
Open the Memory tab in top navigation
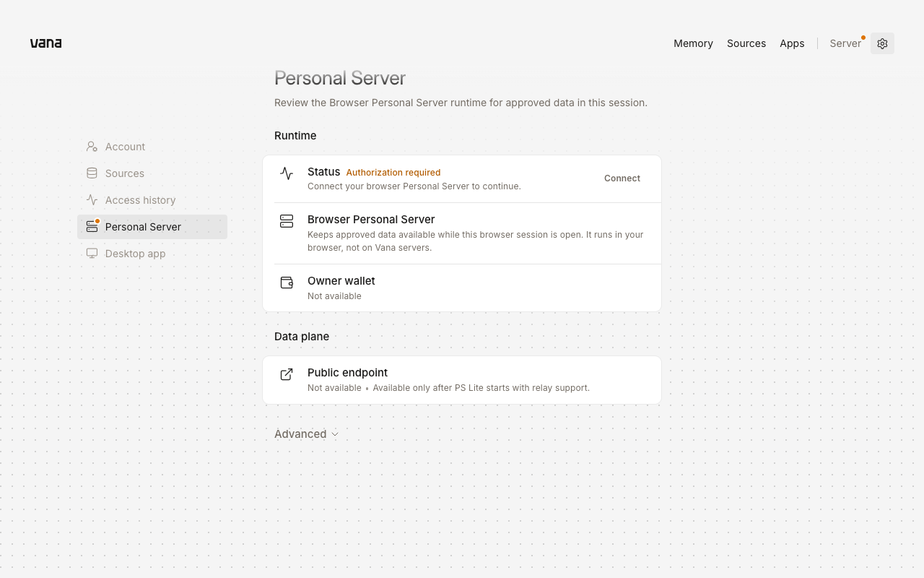coord(693,43)
